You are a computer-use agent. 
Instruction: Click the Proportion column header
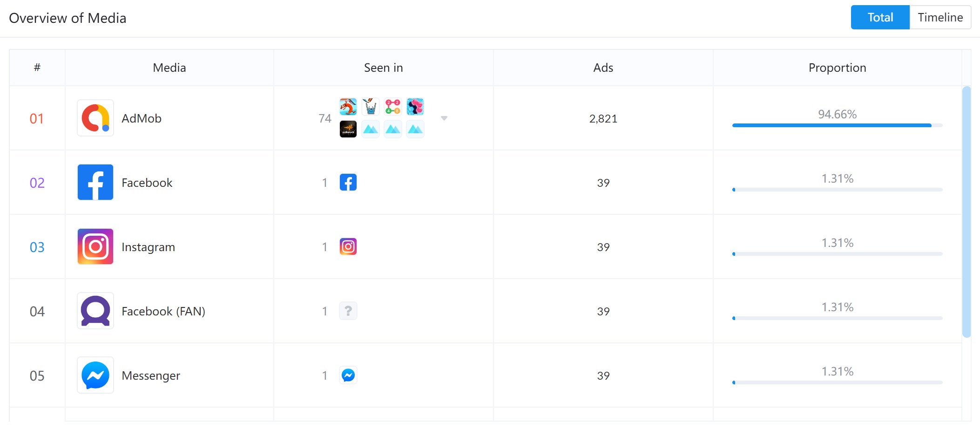coord(837,68)
